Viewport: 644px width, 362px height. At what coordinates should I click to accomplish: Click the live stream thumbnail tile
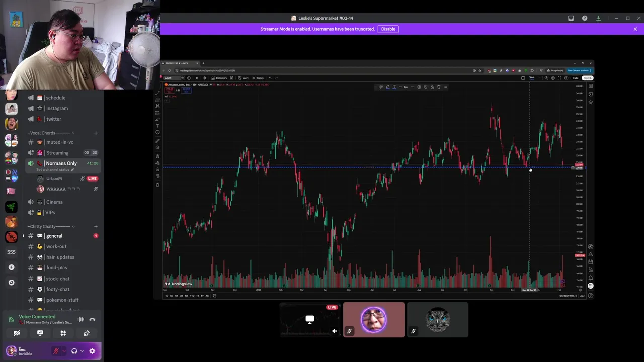(310, 320)
